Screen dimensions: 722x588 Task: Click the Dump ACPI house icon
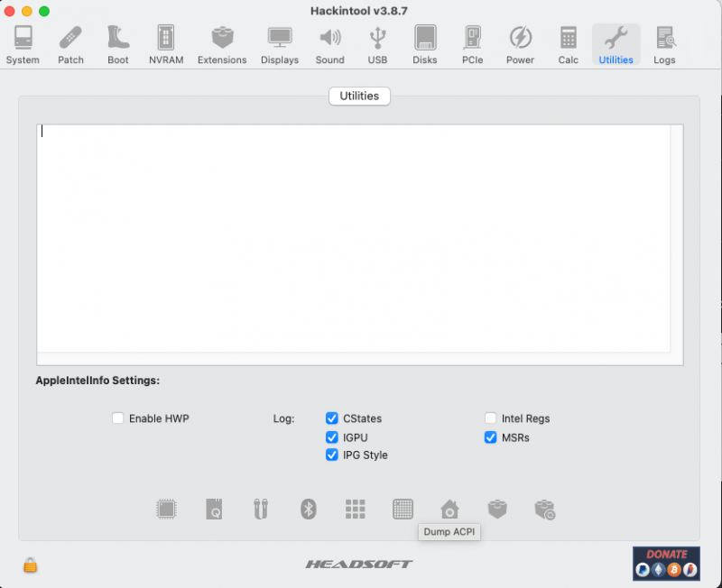(x=449, y=509)
